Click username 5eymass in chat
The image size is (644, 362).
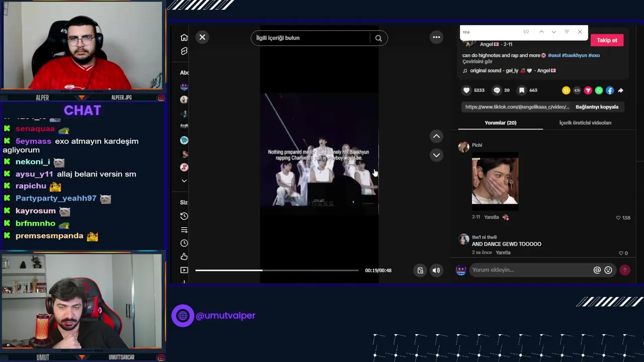(x=33, y=141)
